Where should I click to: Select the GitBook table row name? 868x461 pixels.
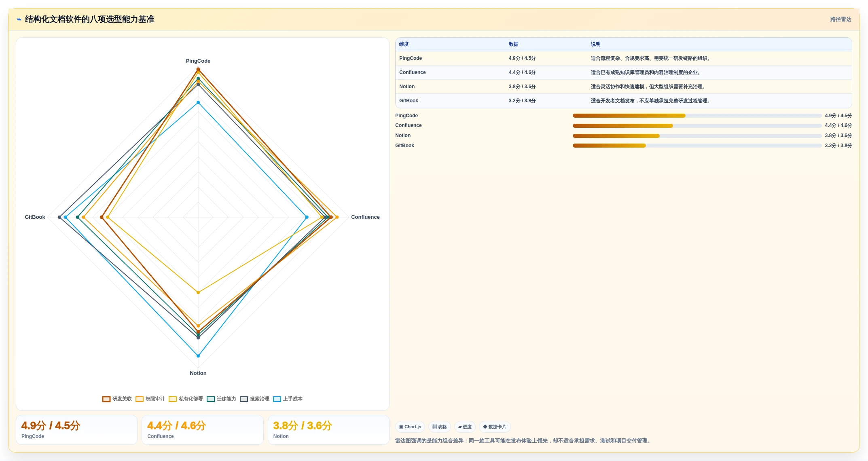409,101
